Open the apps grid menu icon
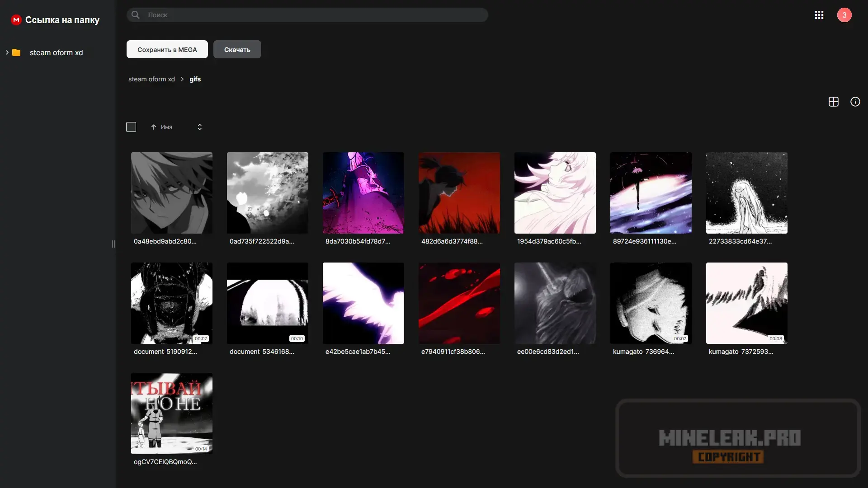Screen dimensions: 868x488 (x=819, y=15)
